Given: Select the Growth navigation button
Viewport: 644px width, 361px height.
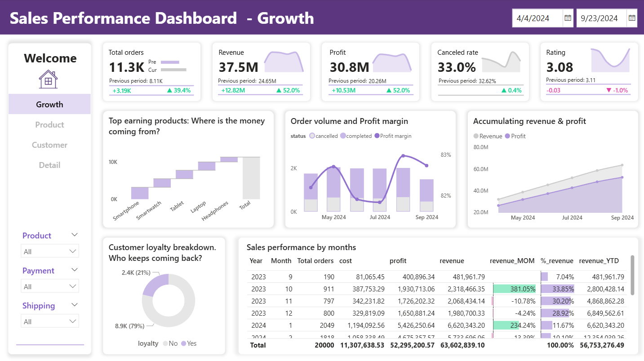Looking at the screenshot, I should click(x=49, y=105).
